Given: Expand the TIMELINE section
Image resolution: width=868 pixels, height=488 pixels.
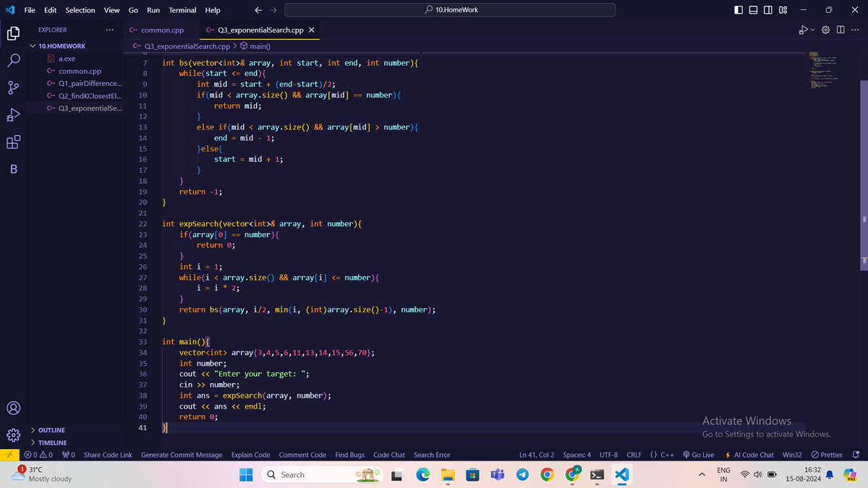Looking at the screenshot, I should (x=52, y=442).
